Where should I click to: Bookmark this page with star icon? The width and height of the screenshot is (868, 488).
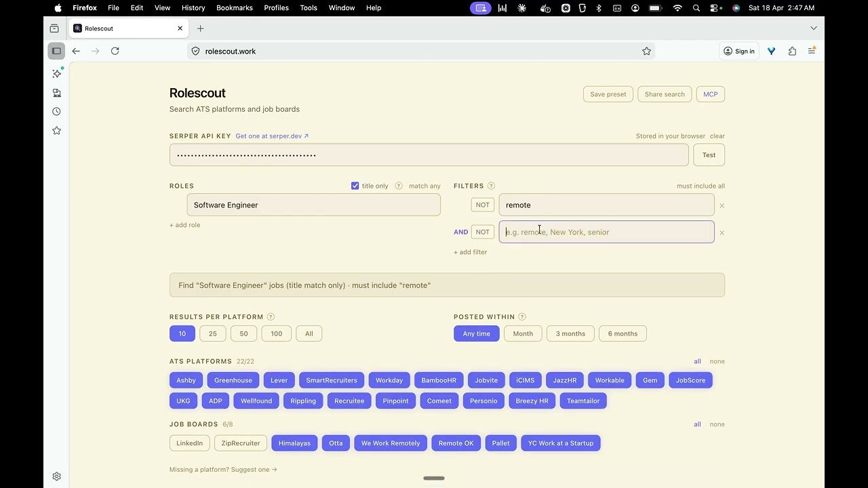tap(646, 51)
